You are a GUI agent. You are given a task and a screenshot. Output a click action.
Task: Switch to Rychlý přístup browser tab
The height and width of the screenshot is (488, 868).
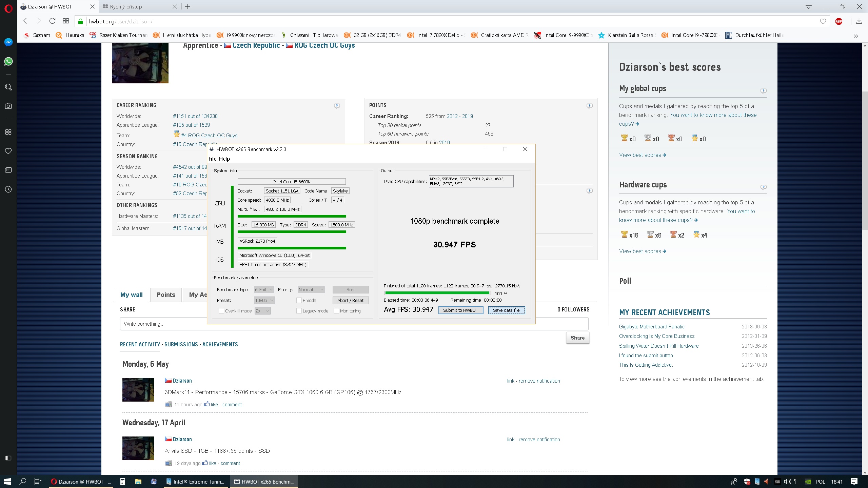139,6
